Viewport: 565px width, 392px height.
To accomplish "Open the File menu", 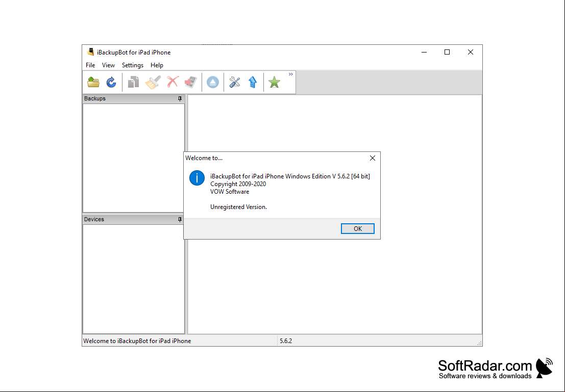I will (90, 65).
